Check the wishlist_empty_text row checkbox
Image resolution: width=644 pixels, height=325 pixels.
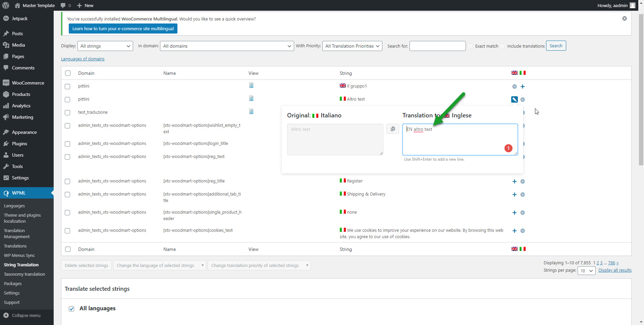67,126
